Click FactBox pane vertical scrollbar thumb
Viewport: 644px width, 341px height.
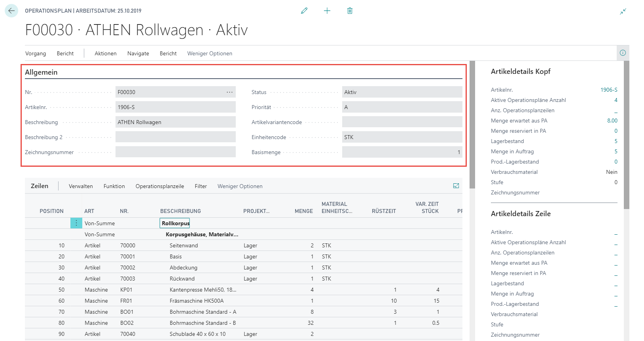coord(626,135)
